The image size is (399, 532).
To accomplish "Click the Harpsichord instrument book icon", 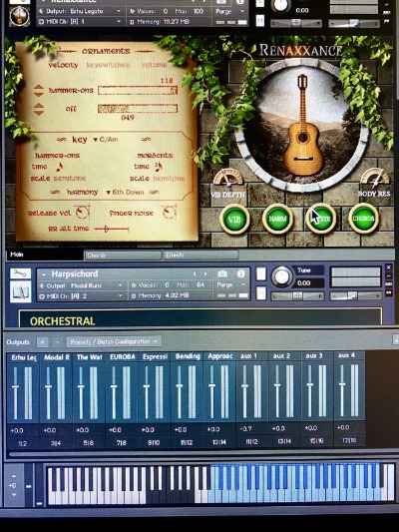I will click(20, 291).
